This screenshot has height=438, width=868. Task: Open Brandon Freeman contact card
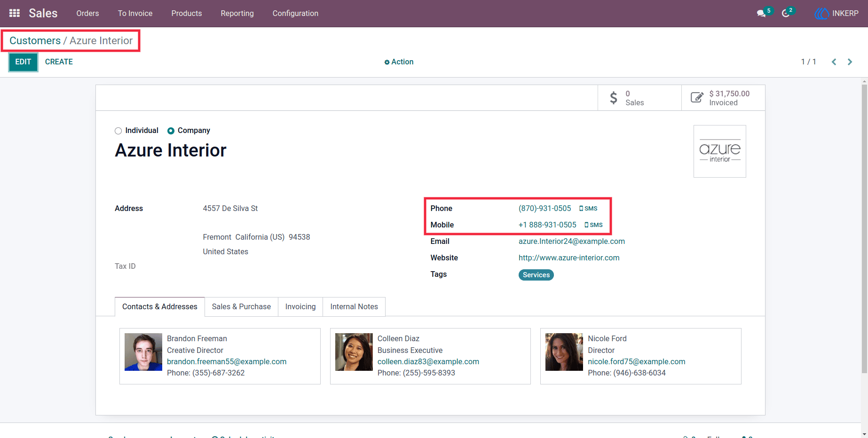(x=220, y=356)
